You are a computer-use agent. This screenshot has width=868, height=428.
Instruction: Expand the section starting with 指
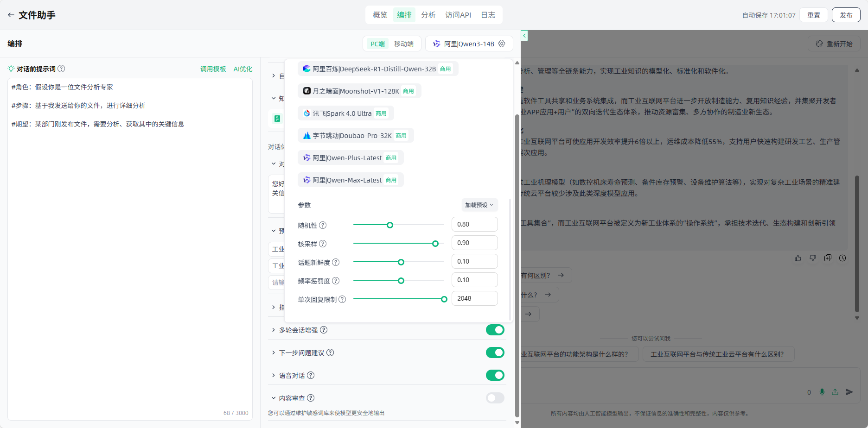(274, 307)
